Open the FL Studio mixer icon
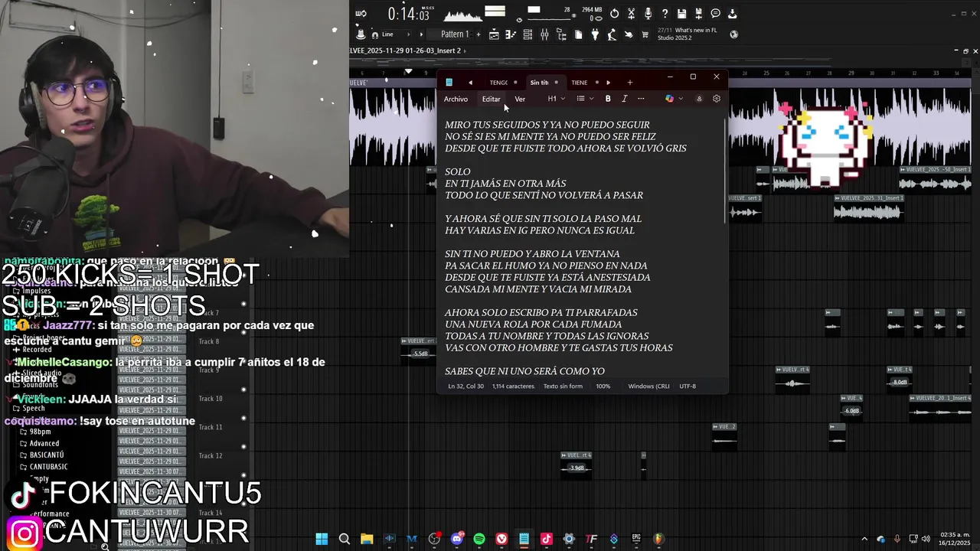The image size is (980, 551). click(x=544, y=35)
